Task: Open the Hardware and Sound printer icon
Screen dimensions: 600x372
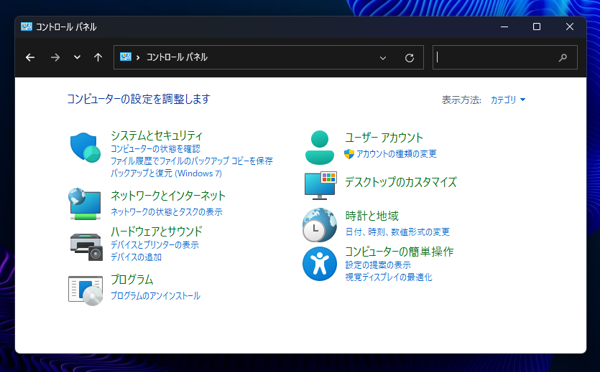Action: pyautogui.click(x=86, y=247)
